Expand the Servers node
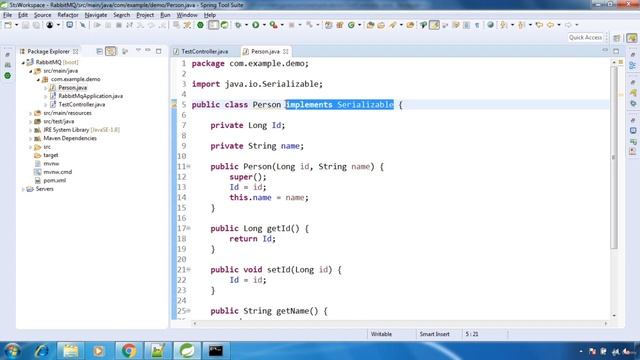 (x=23, y=189)
